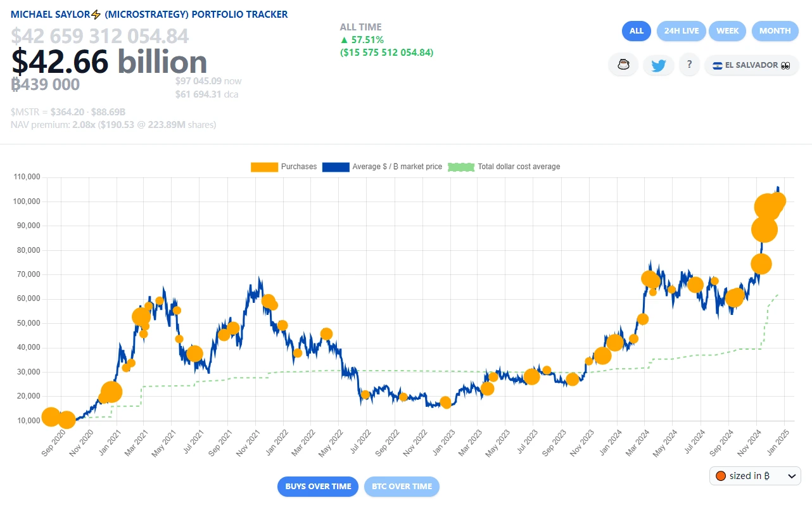Click the large '$42.66 billion' value
This screenshot has width=812, height=505.
pyautogui.click(x=109, y=62)
